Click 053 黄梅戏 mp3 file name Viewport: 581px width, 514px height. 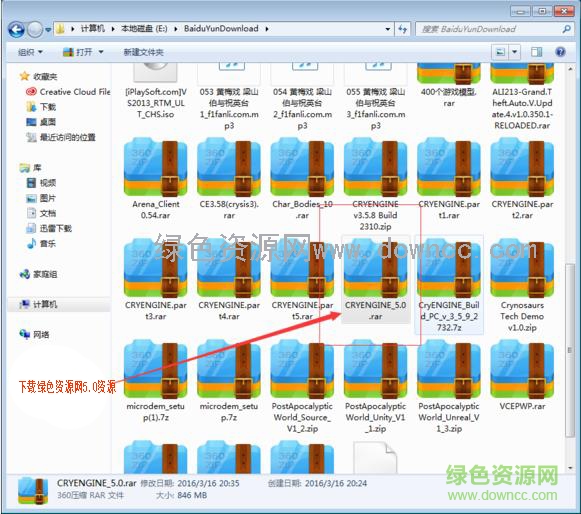click(229, 109)
